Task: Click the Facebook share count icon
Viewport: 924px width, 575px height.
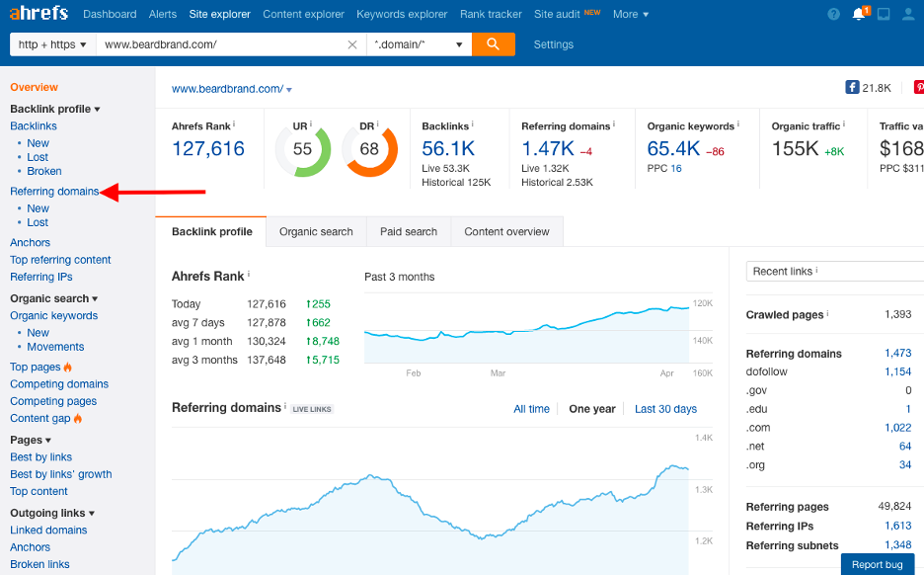Action: click(852, 87)
